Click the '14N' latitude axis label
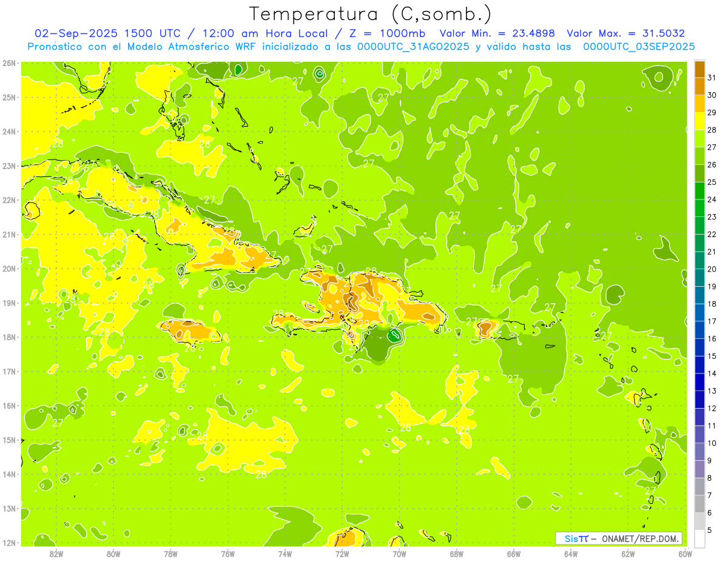 point(10,474)
